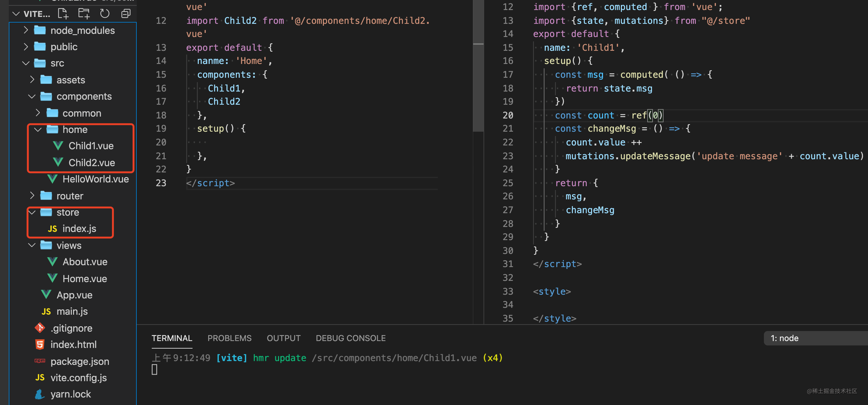
Task: Expand the node_modules folder
Action: pos(26,30)
